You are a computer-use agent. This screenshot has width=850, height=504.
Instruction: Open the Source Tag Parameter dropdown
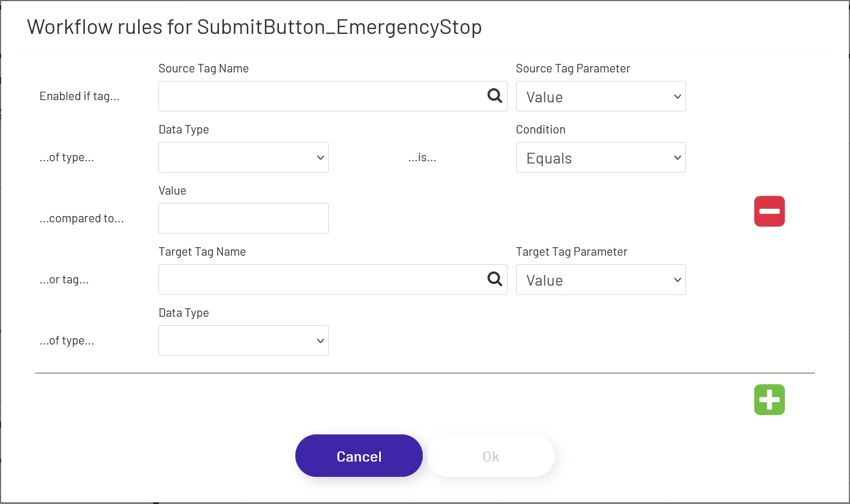[600, 96]
